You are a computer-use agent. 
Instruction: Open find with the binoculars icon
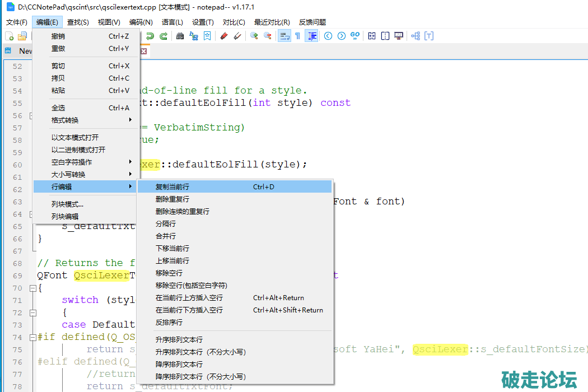coord(180,36)
